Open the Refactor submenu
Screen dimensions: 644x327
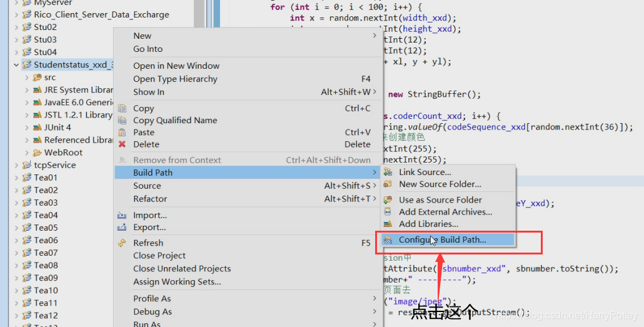click(248, 199)
